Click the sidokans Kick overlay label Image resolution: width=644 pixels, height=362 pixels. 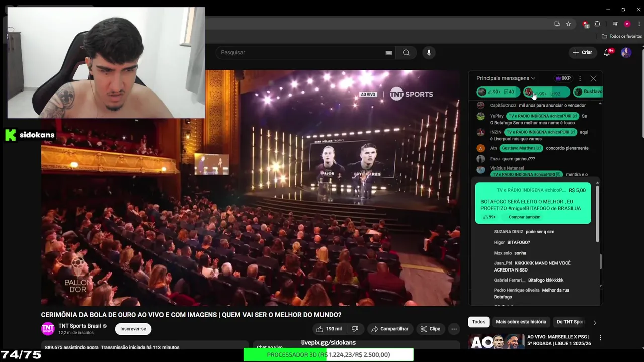(x=30, y=135)
